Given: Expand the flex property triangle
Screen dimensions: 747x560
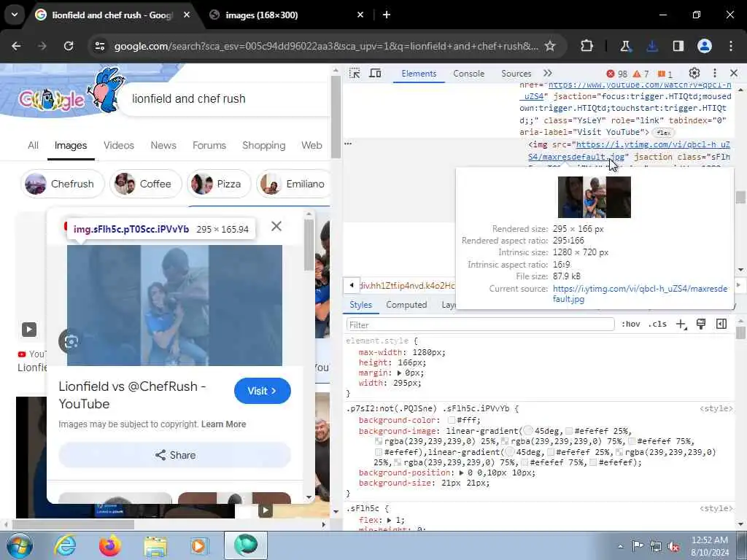Looking at the screenshot, I should click(390, 520).
